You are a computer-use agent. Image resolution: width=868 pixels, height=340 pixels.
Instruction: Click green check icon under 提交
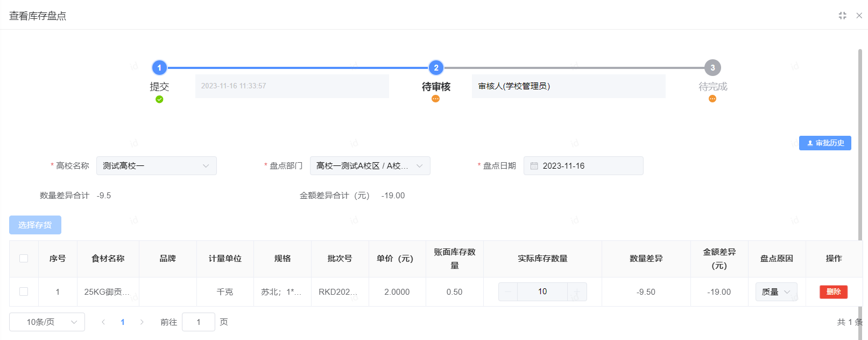[x=159, y=99]
